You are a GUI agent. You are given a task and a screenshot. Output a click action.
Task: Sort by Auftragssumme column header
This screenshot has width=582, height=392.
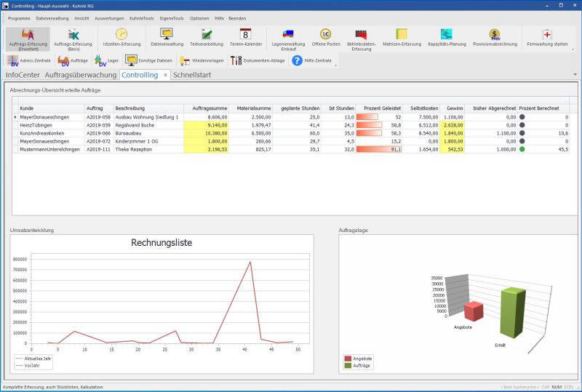point(209,108)
